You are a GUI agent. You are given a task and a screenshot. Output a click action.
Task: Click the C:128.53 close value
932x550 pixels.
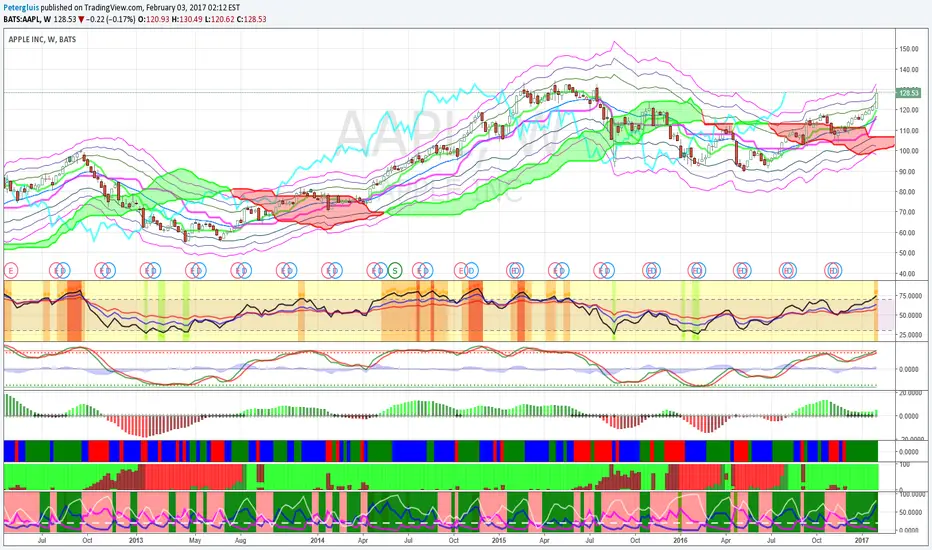coord(251,19)
